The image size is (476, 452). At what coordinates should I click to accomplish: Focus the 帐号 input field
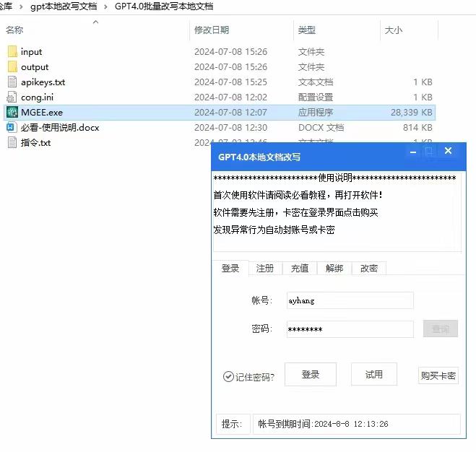tap(350, 300)
